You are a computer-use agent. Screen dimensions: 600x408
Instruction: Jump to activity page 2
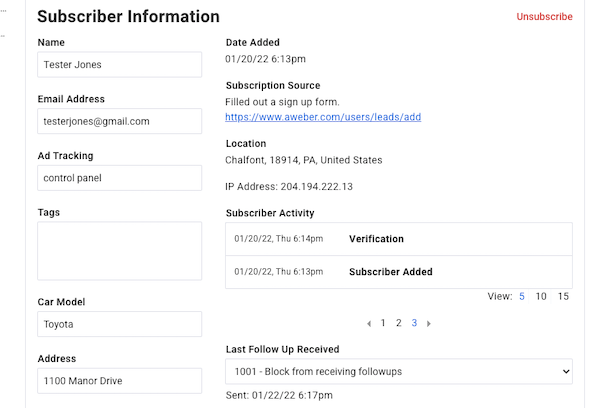tap(398, 323)
